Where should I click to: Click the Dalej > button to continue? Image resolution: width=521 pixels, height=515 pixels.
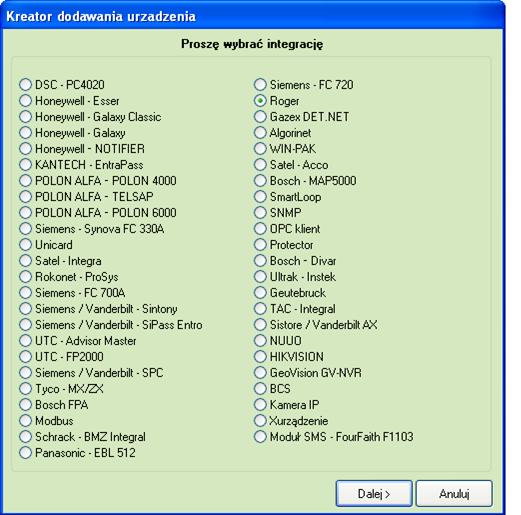tap(374, 493)
